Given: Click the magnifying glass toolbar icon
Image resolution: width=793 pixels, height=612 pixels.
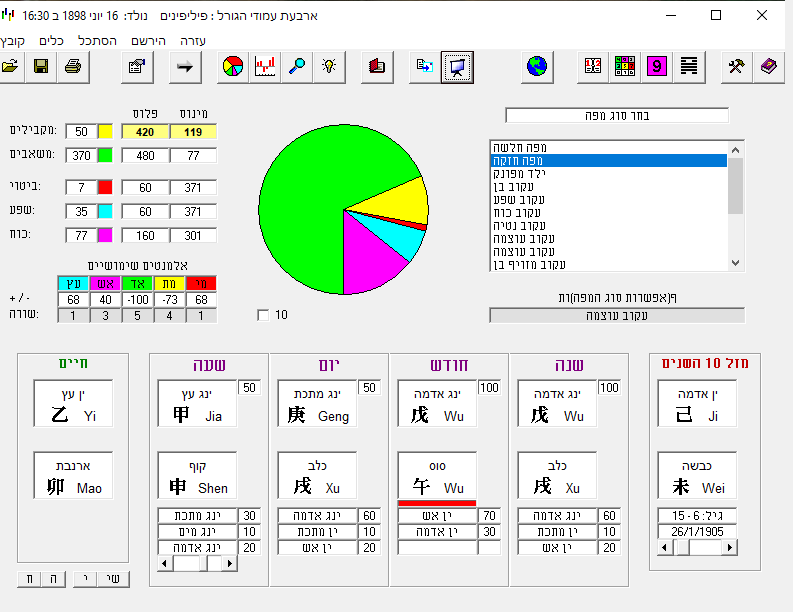Looking at the screenshot, I should point(297,67).
